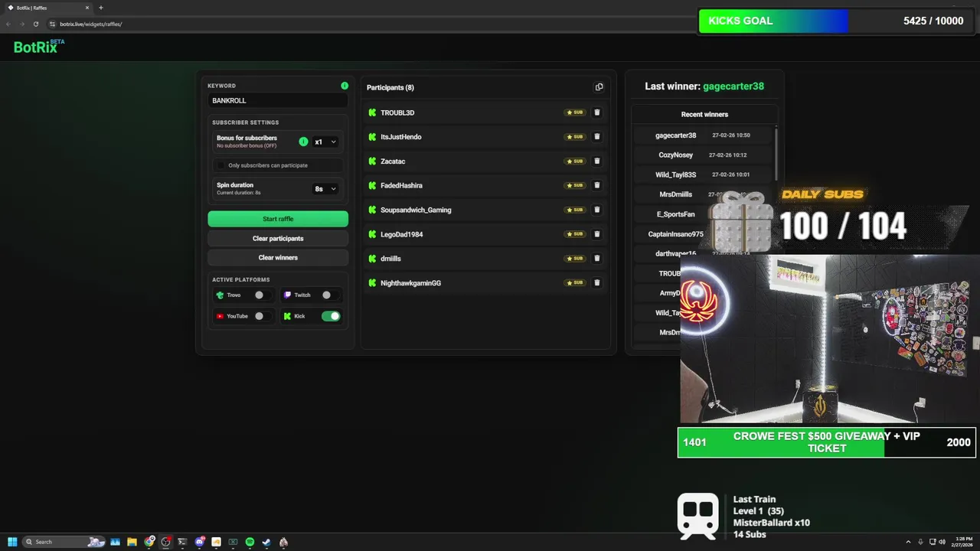The image size is (980, 551).
Task: Click the keyword field containing BANKROLL
Action: click(278, 100)
